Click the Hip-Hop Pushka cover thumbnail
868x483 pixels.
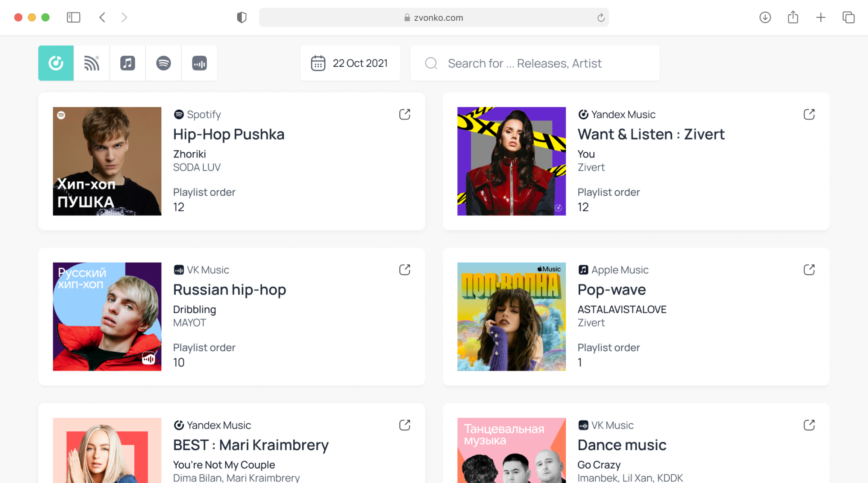pyautogui.click(x=107, y=161)
